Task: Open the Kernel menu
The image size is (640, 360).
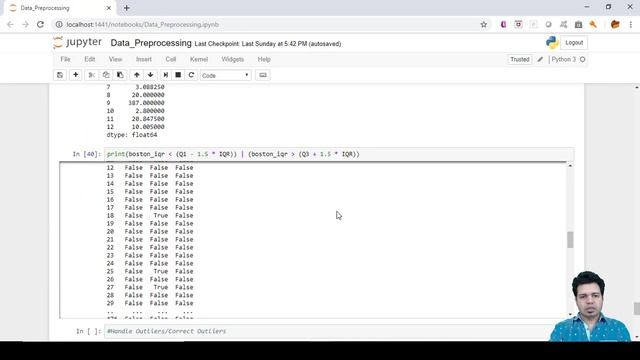Action: point(199,59)
